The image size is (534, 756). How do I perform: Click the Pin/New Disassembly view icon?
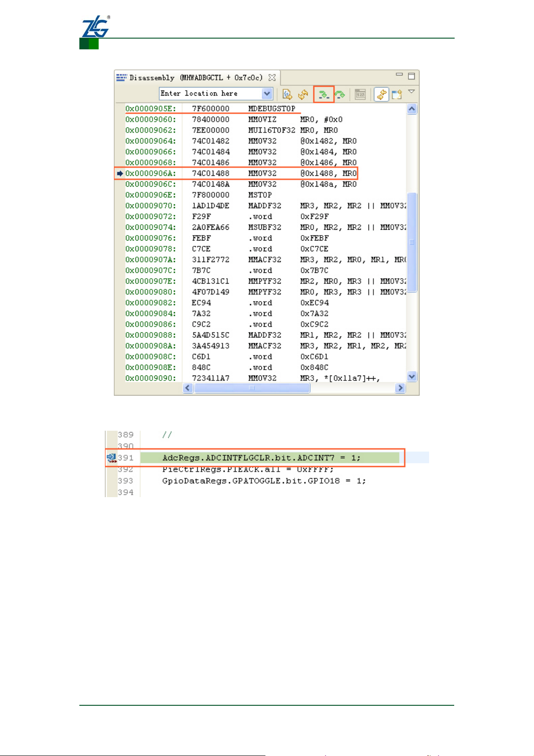click(x=397, y=94)
